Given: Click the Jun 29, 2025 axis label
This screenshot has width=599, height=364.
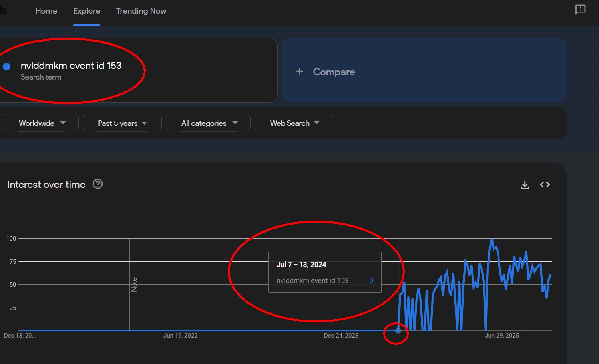Looking at the screenshot, I should 502,336.
